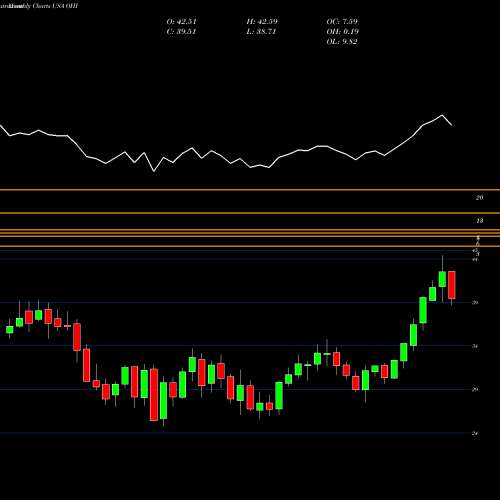Select the last red candlestick
This screenshot has height=500, width=500.
tap(452, 285)
